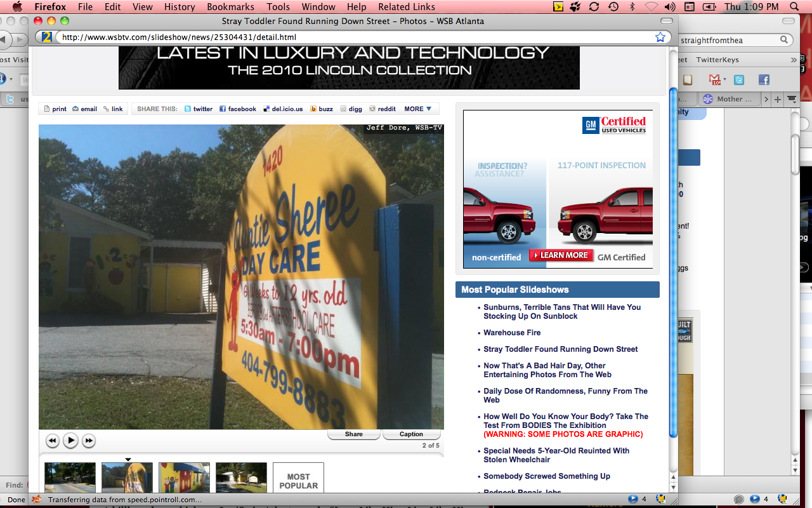Click the MOST POPULAR thumbnail box
The width and height of the screenshot is (812, 508).
pos(298,479)
